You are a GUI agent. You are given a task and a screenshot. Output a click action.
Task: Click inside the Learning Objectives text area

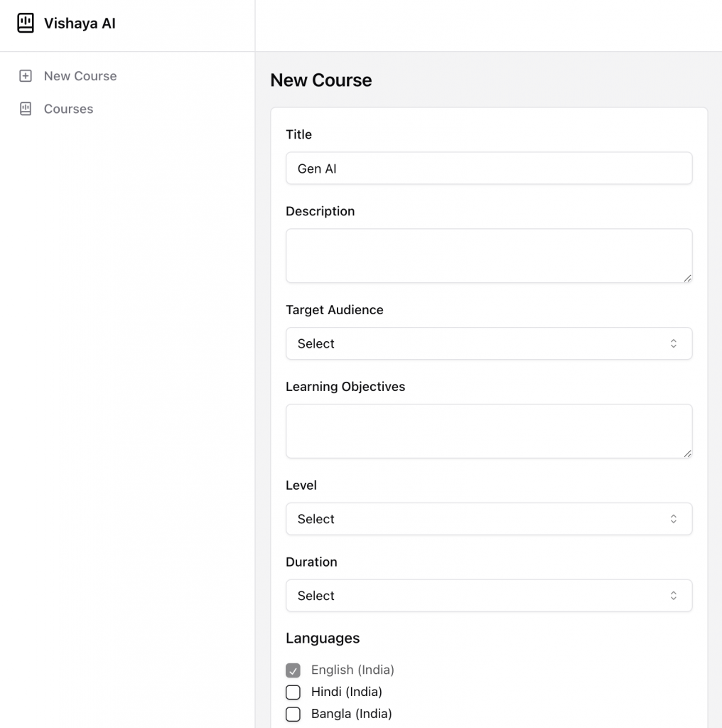[488, 431]
